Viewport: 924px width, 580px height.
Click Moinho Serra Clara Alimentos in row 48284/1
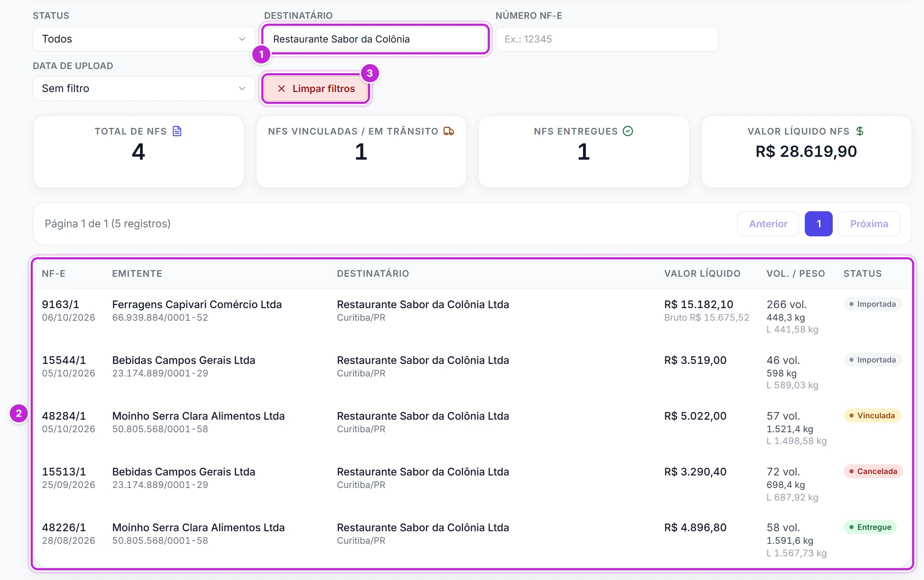click(198, 416)
